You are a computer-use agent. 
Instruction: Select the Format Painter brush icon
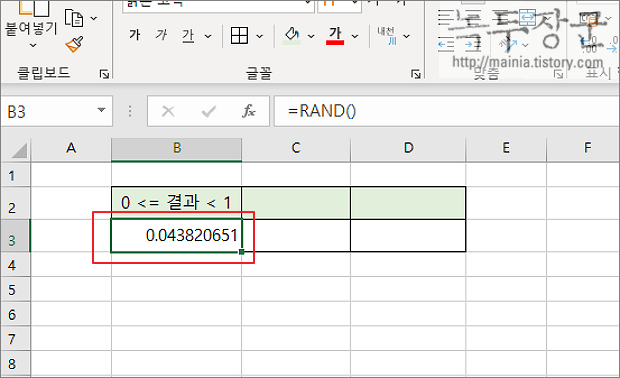[74, 44]
